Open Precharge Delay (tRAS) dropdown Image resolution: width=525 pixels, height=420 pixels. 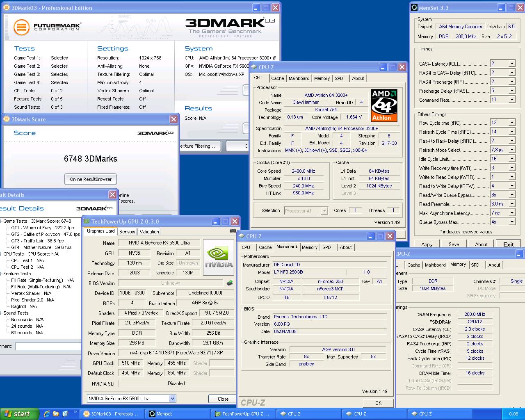click(x=512, y=91)
